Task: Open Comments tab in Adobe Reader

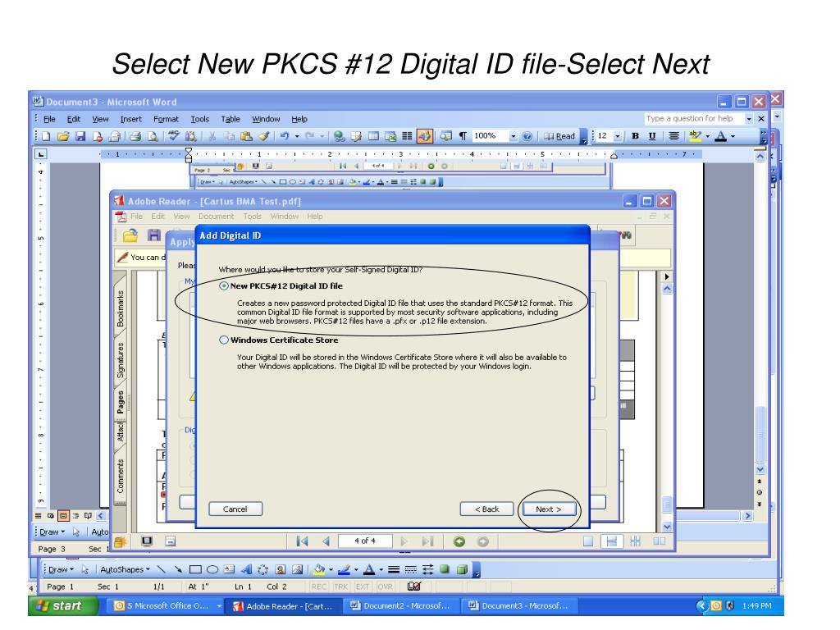Action: point(120,476)
